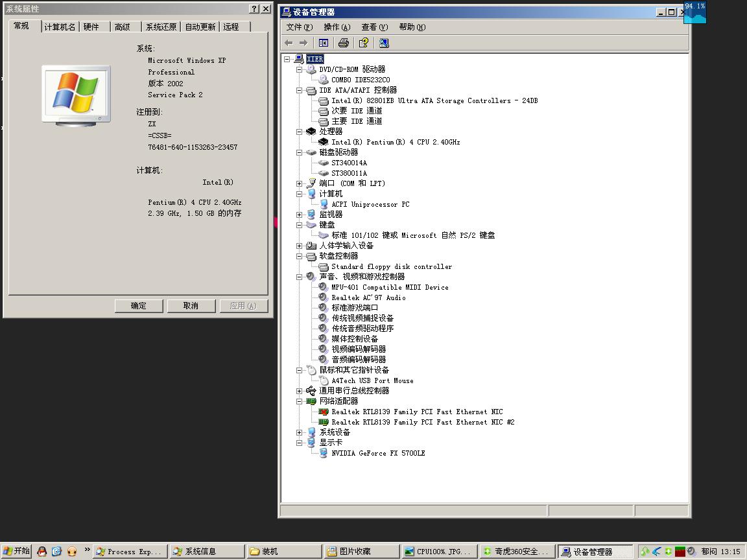
Task: Open the 查看(V) menu
Action: click(x=374, y=27)
